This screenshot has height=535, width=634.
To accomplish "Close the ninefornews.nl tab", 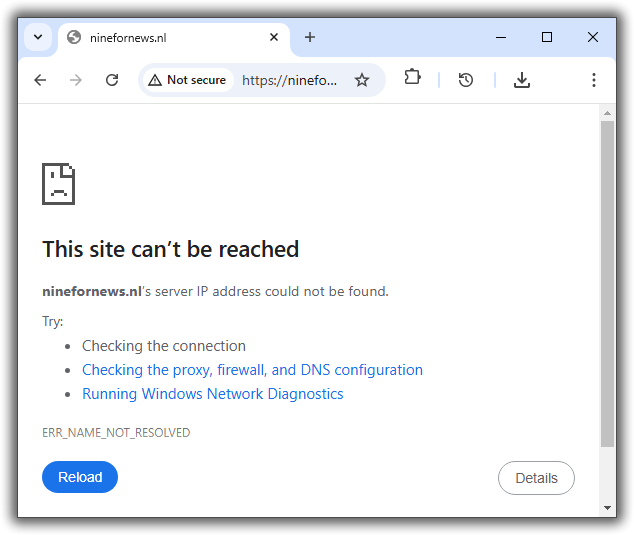I will pos(274,37).
